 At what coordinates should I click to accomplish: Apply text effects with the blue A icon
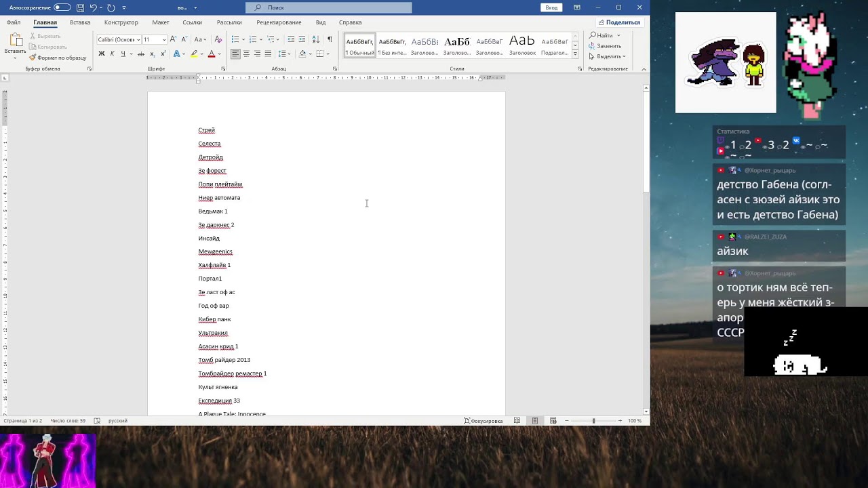176,54
